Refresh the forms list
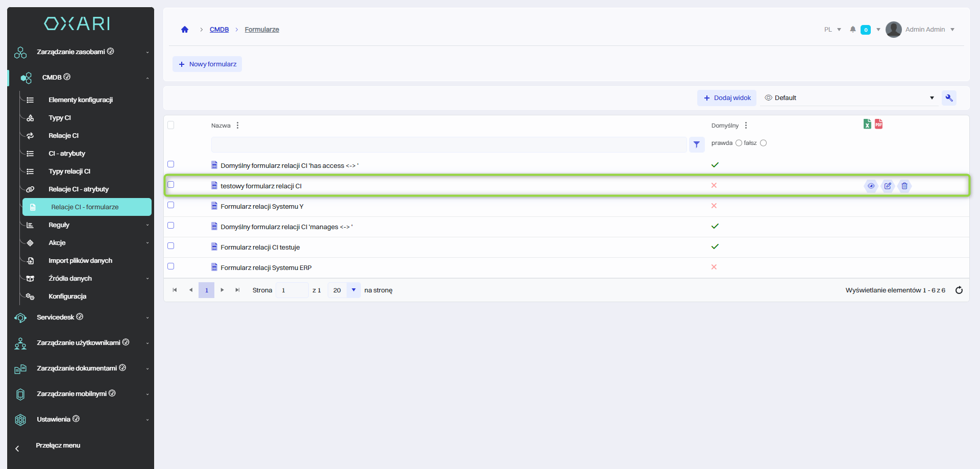The height and width of the screenshot is (469, 980). 959,290
